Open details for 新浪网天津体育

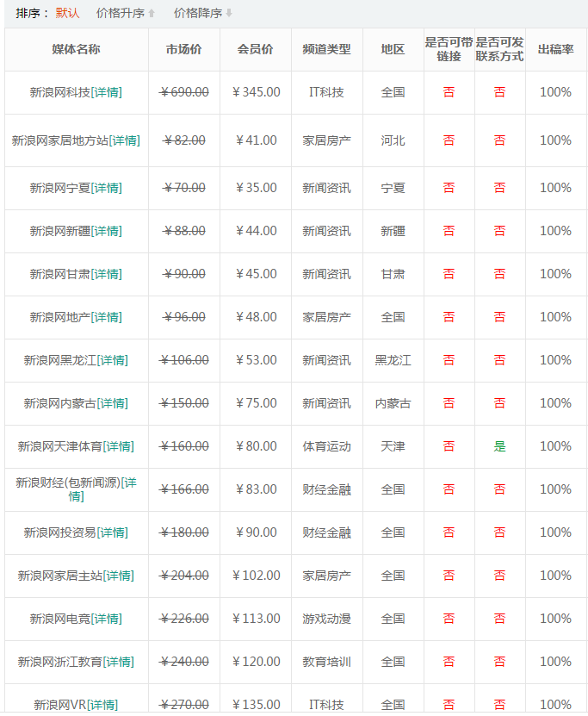click(119, 446)
